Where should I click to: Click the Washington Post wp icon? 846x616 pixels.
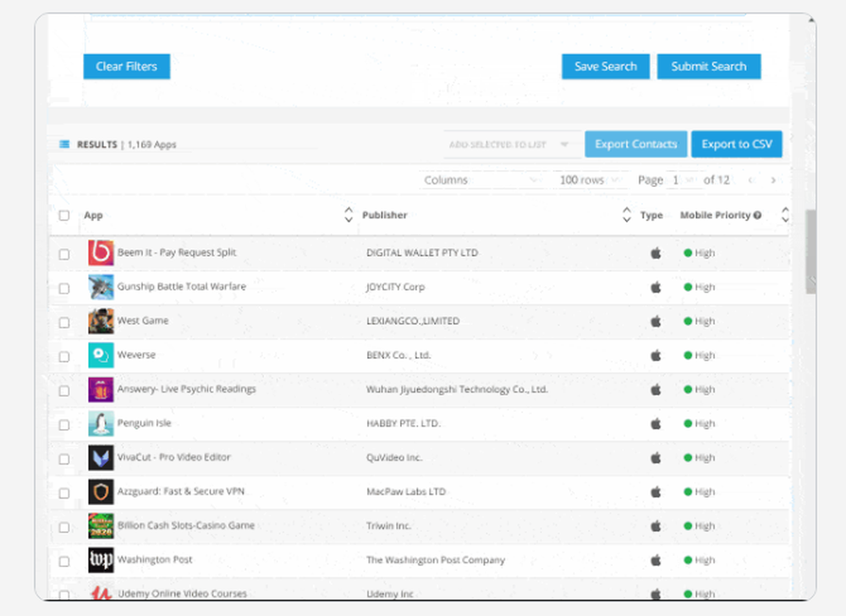(101, 560)
